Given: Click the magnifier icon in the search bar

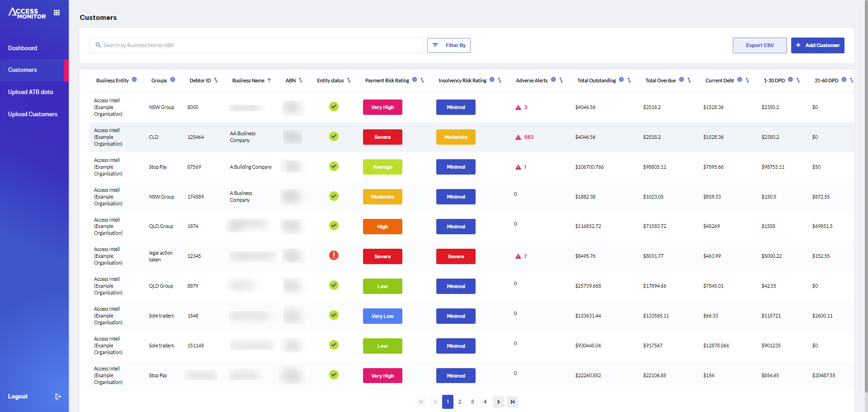Looking at the screenshot, I should pos(98,45).
